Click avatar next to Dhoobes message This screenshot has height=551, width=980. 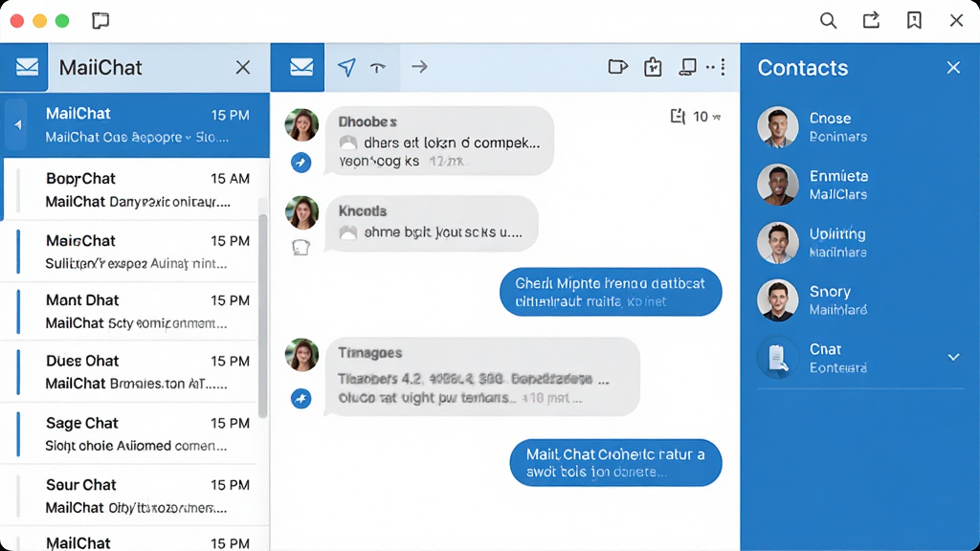(x=301, y=124)
